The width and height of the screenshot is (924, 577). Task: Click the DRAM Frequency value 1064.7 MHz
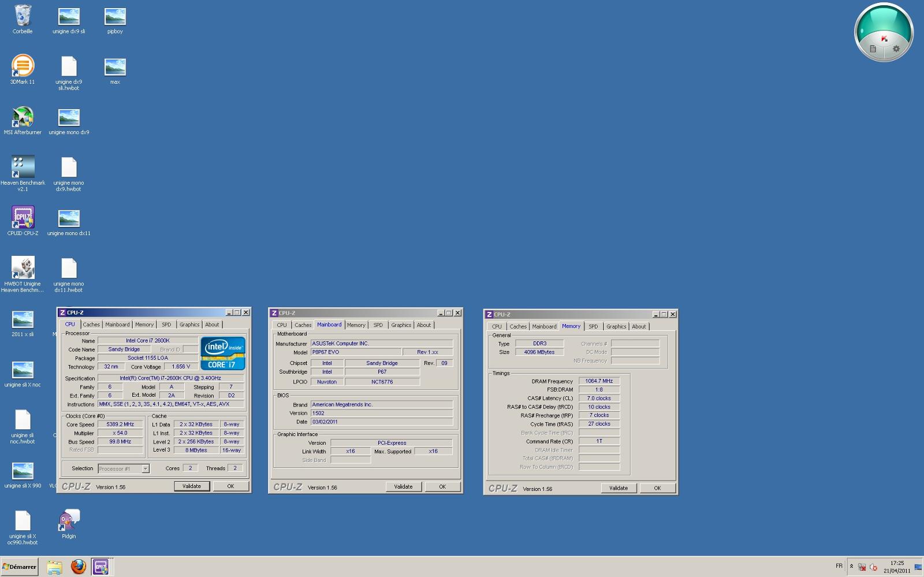pyautogui.click(x=599, y=381)
